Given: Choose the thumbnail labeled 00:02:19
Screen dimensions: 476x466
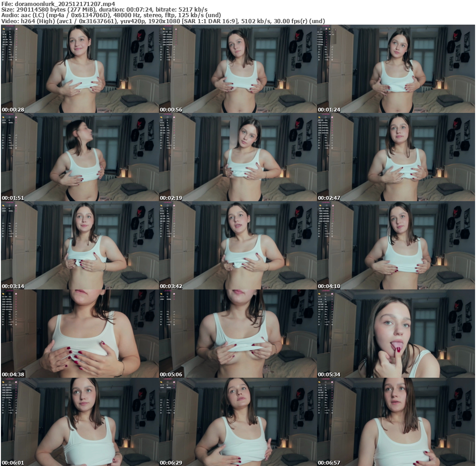Looking at the screenshot, I should pyautogui.click(x=238, y=158).
